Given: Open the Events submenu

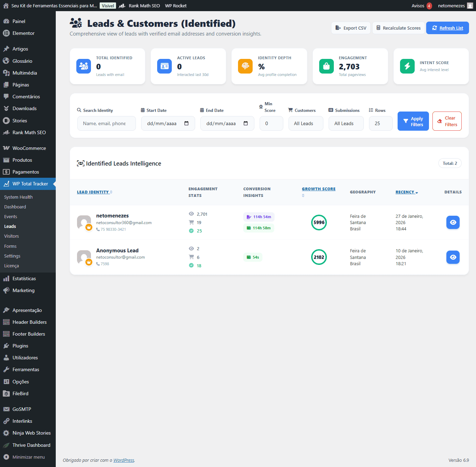Looking at the screenshot, I should click(10, 216).
